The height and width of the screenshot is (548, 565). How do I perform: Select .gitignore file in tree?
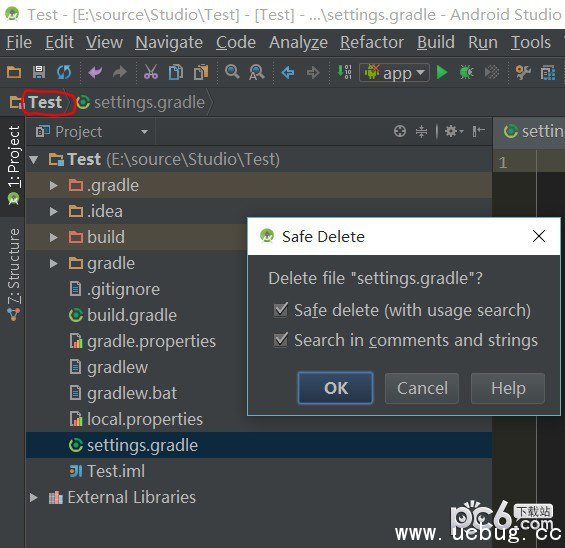123,289
